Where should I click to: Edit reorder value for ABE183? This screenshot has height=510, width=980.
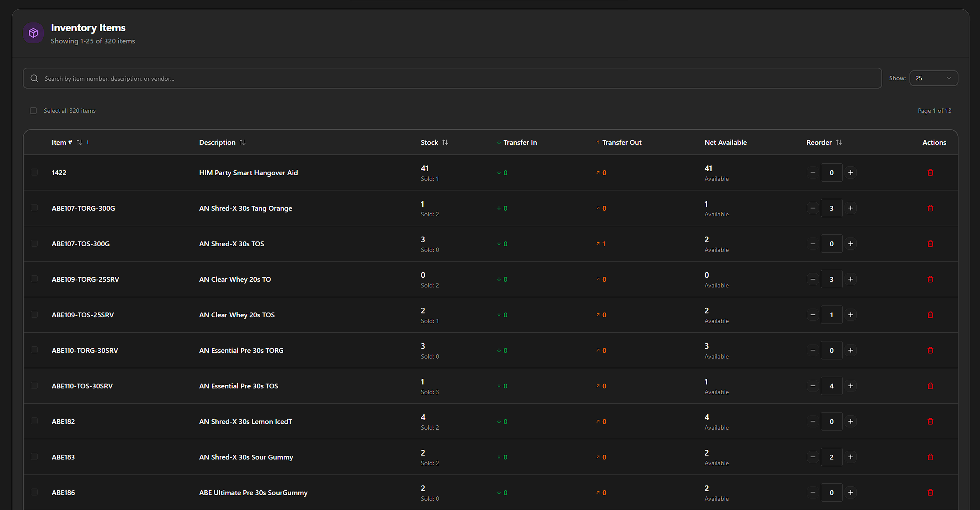831,457
